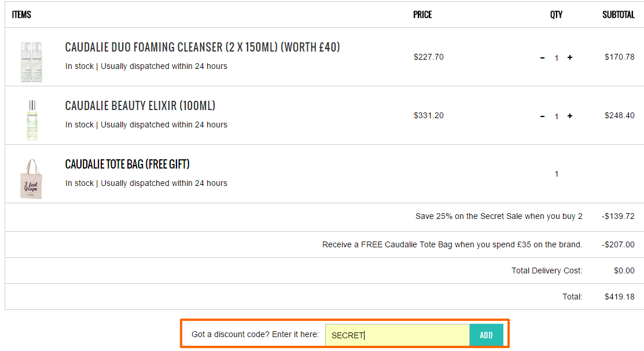Decrease quantity of Caudalie Beauty Elixir

[543, 116]
